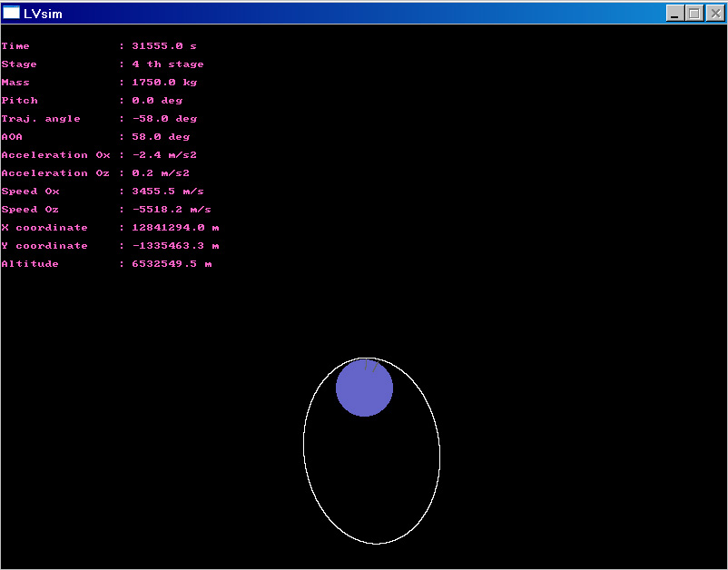The image size is (728, 570).
Task: Click Speed Oz value -5518.2 m/s
Action: coord(172,210)
